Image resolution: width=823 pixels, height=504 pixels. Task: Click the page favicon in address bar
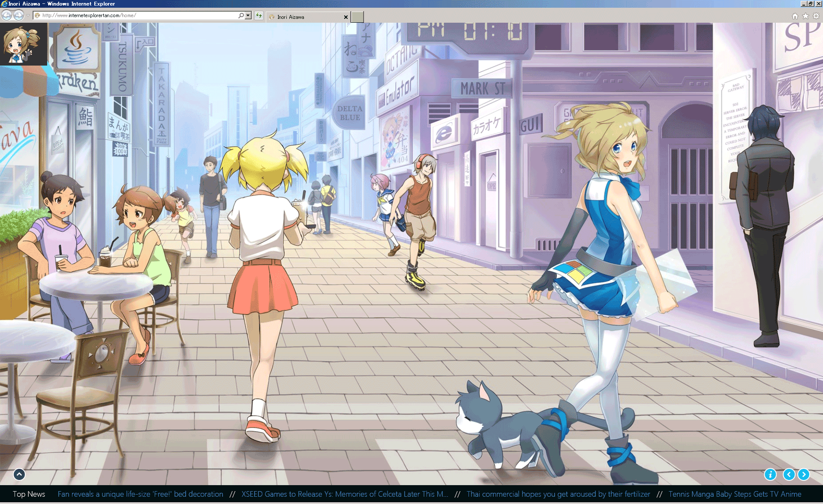[x=37, y=15]
